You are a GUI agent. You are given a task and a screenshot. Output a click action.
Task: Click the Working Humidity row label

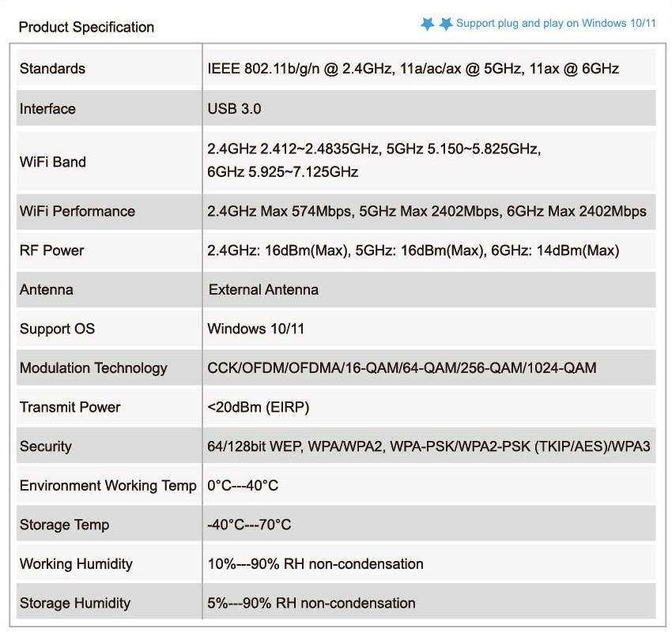pos(76,563)
